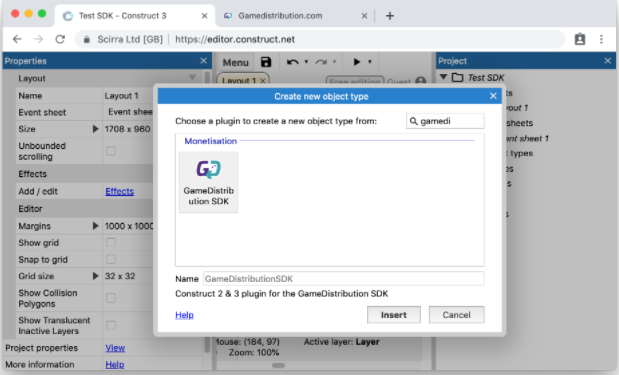Open the browser profile icon
This screenshot has width=619, height=375.
(x=580, y=39)
